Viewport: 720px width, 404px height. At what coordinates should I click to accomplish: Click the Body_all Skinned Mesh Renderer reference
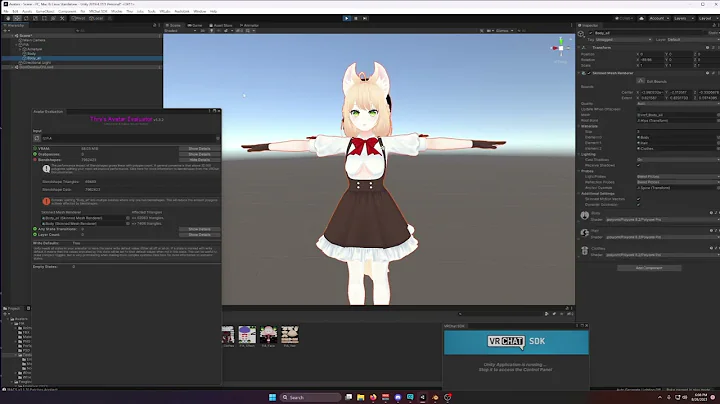(83, 218)
